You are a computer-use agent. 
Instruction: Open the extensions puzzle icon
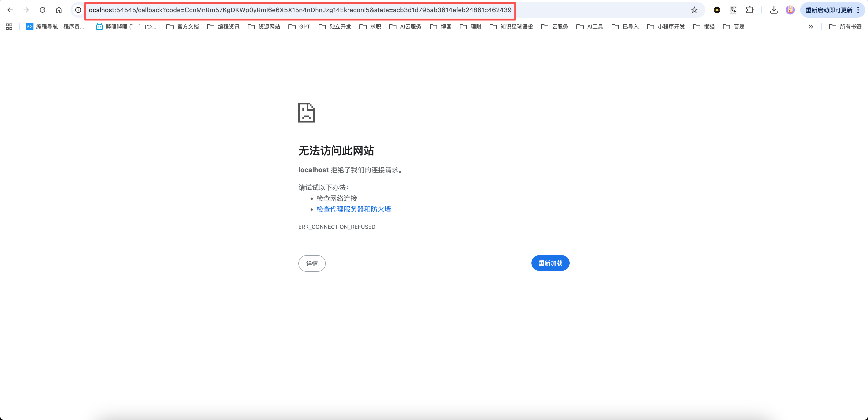[x=750, y=10]
